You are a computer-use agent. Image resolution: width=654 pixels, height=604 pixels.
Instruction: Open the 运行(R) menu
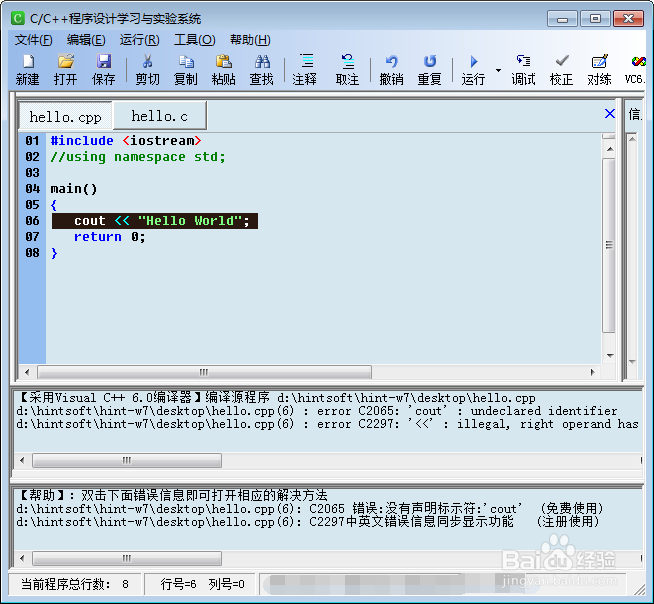pyautogui.click(x=139, y=40)
